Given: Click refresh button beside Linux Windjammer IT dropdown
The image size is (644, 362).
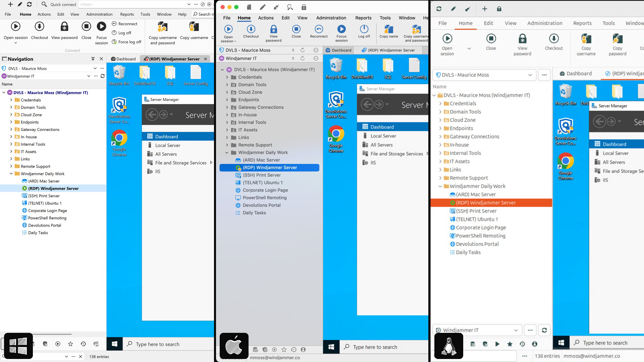Looking at the screenshot, I should (x=544, y=330).
